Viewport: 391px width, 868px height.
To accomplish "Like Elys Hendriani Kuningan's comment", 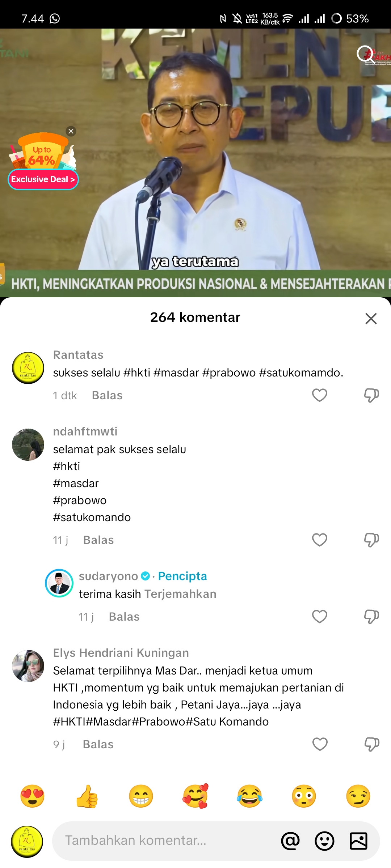I will tap(320, 744).
